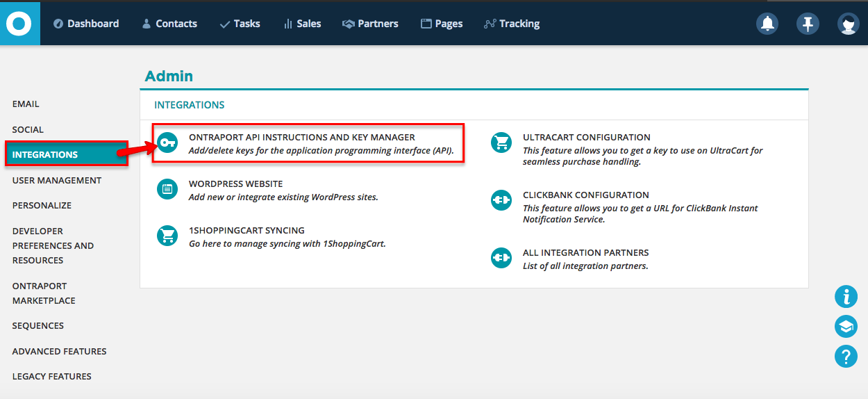Open notifications bell icon
This screenshot has width=868, height=399.
tap(767, 24)
